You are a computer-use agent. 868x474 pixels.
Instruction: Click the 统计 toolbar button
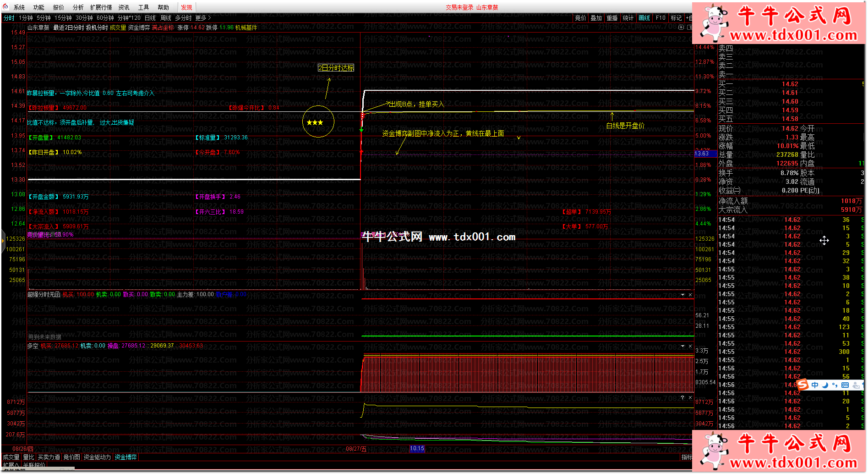pos(628,18)
